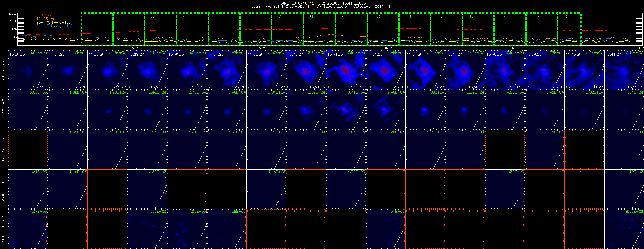The image size is (644, 249).
Task: Pick interval box 5 in the lightcurve
Action: [224, 29]
